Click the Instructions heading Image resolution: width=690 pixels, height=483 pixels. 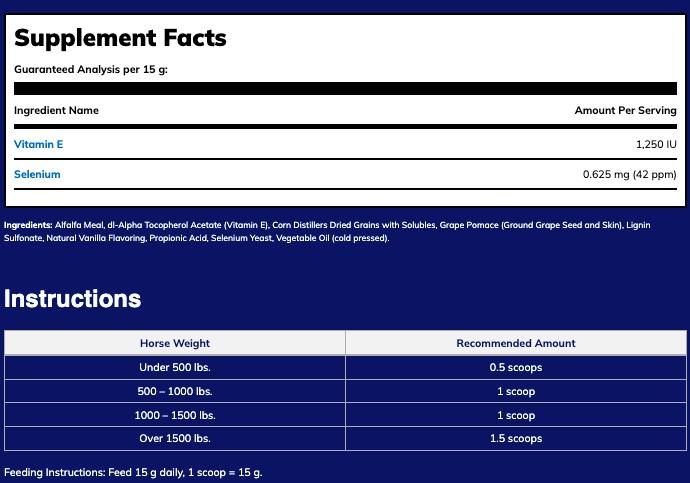72,298
